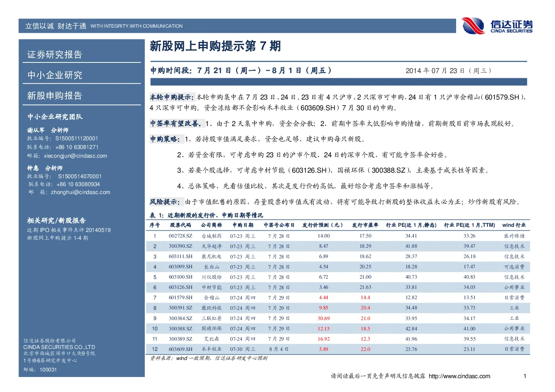
Task: Click stock code 300384.SZ
Action: (x=180, y=318)
